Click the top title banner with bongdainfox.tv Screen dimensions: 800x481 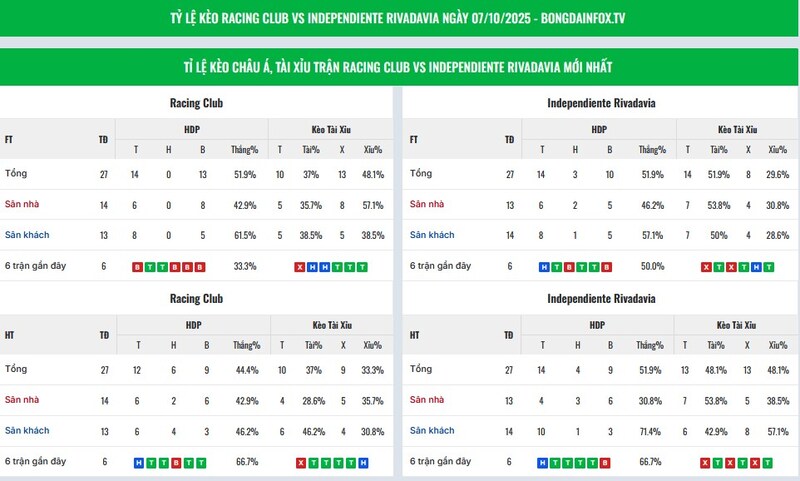(x=400, y=18)
